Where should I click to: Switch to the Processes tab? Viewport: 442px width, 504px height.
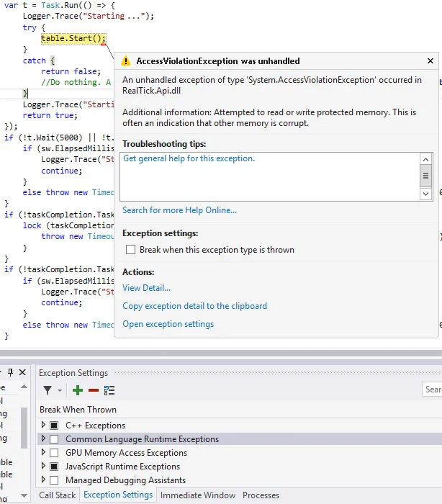tap(261, 495)
